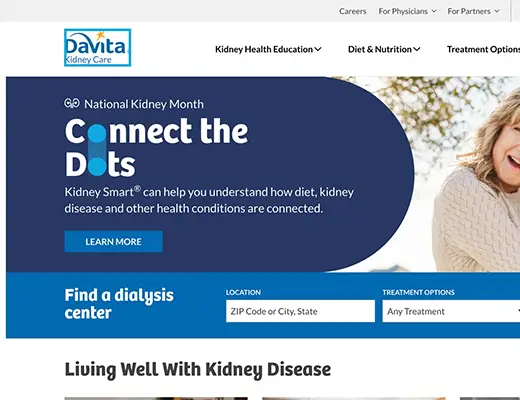Click the Find a dialysis center heading
Viewport: 520px width, 400px height.
119,304
